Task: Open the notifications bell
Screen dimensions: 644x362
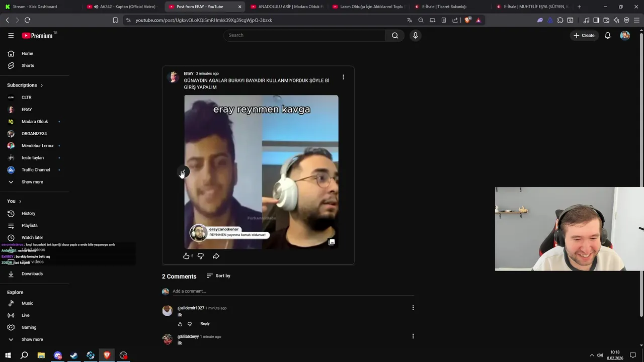Action: [608, 35]
